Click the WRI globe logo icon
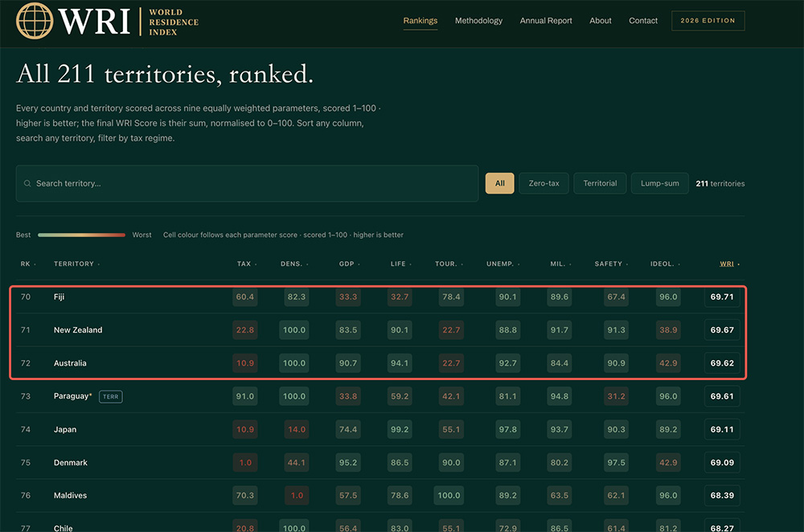804x532 pixels. (x=35, y=21)
